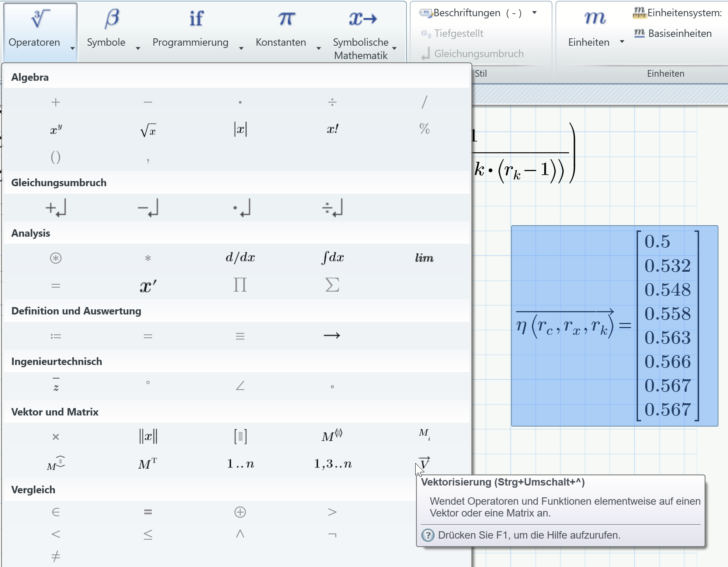Insert the cross product operator

55,437
